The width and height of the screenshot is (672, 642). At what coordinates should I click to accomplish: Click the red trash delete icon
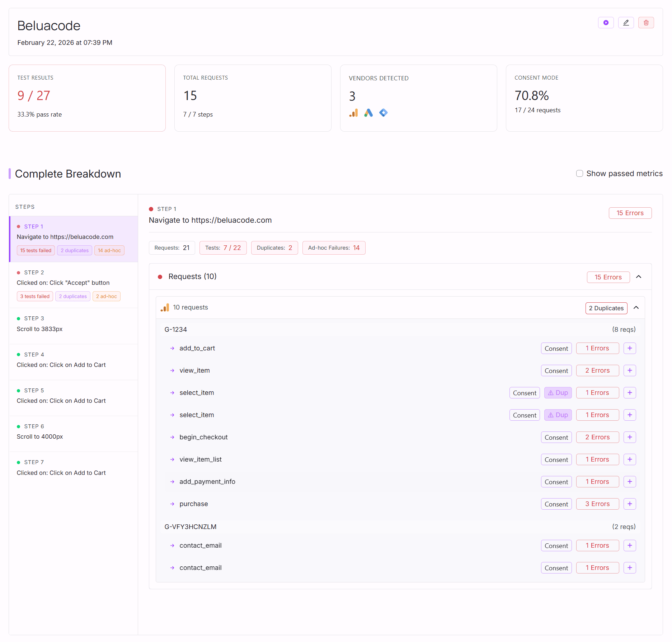click(646, 22)
